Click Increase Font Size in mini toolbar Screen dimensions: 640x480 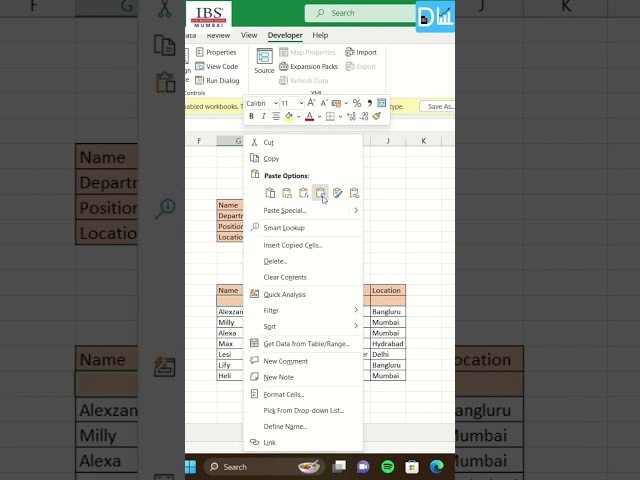pyautogui.click(x=311, y=103)
